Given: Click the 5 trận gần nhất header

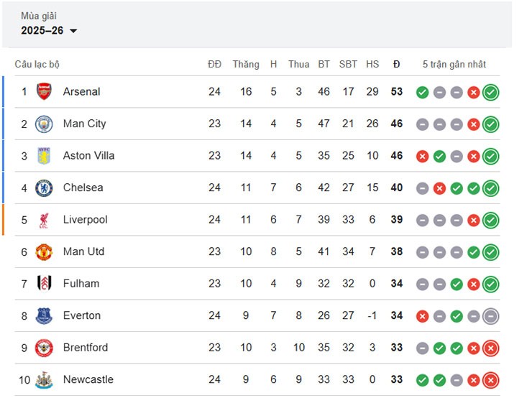Looking at the screenshot, I should click(454, 65).
